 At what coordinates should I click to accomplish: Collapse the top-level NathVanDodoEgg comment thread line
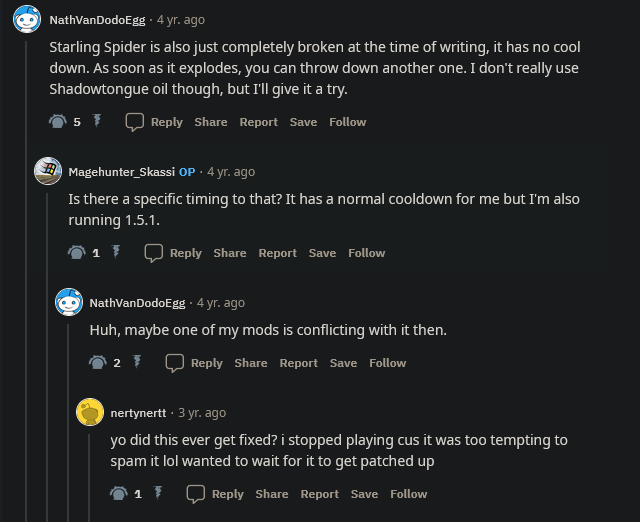pos(27,300)
